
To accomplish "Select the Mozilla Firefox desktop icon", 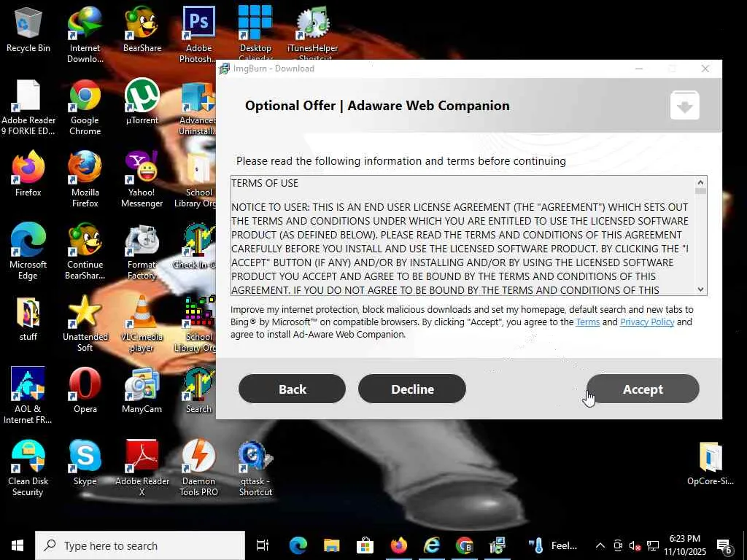I will (x=85, y=179).
